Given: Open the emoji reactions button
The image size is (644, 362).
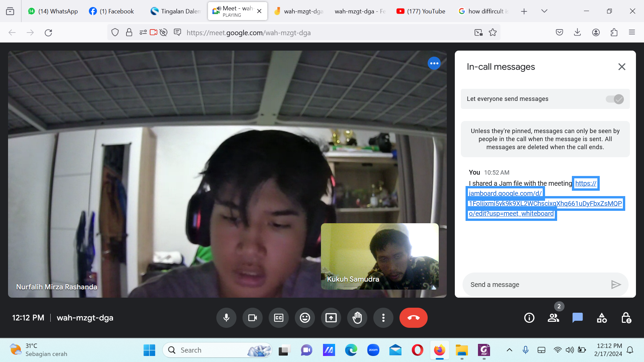Looking at the screenshot, I should click(x=305, y=318).
